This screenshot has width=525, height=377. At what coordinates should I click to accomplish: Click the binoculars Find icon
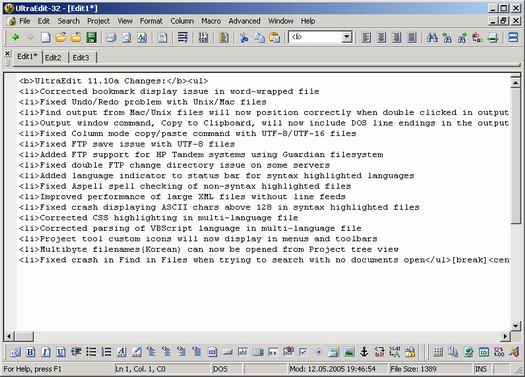tap(432, 37)
